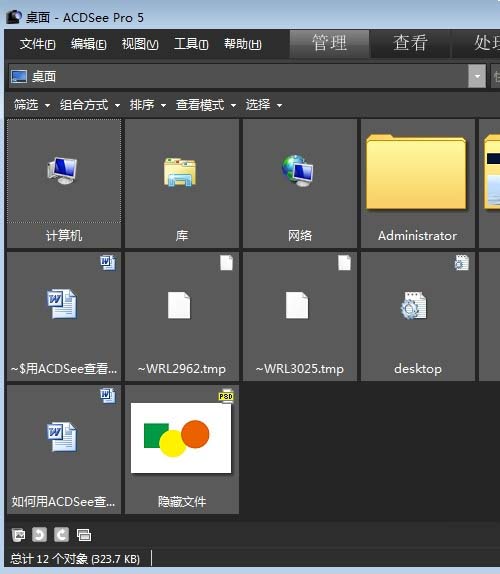Select the partially visible picture folder
Screen dimensions: 500x574
pyautogui.click(x=492, y=172)
